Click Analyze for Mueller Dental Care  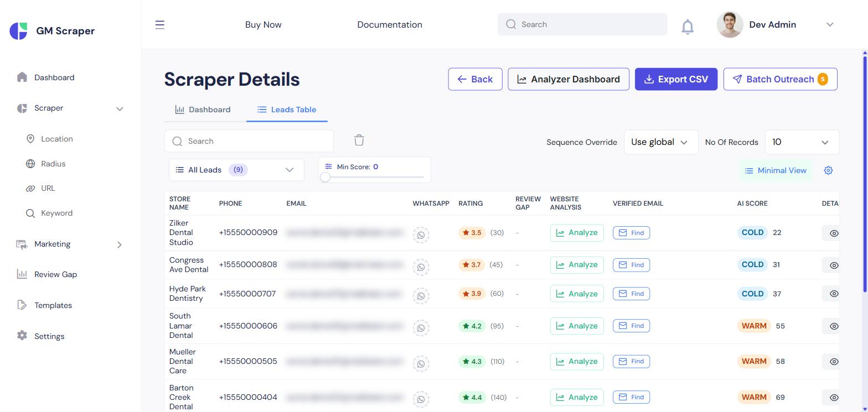(x=577, y=362)
